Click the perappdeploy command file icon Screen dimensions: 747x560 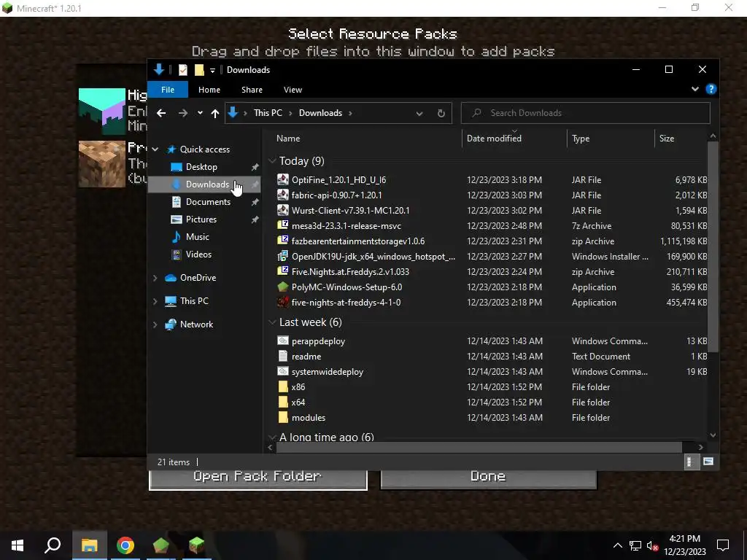(283, 341)
